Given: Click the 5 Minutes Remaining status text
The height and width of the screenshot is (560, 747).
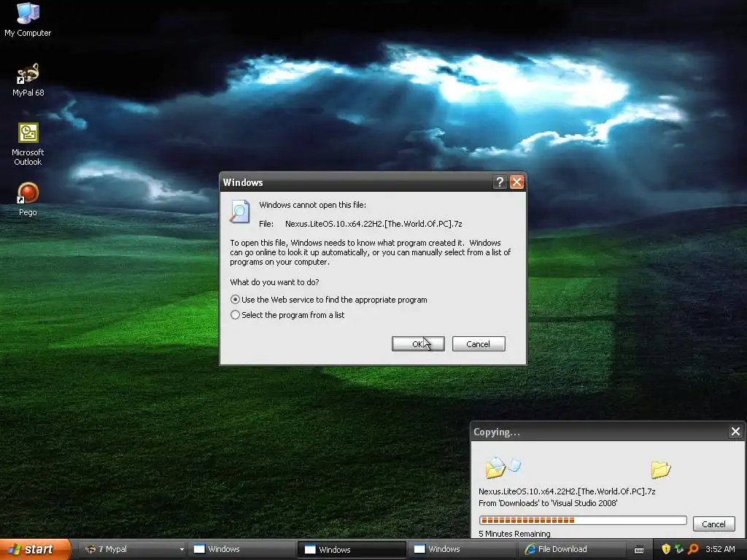Looking at the screenshot, I should 514,534.
